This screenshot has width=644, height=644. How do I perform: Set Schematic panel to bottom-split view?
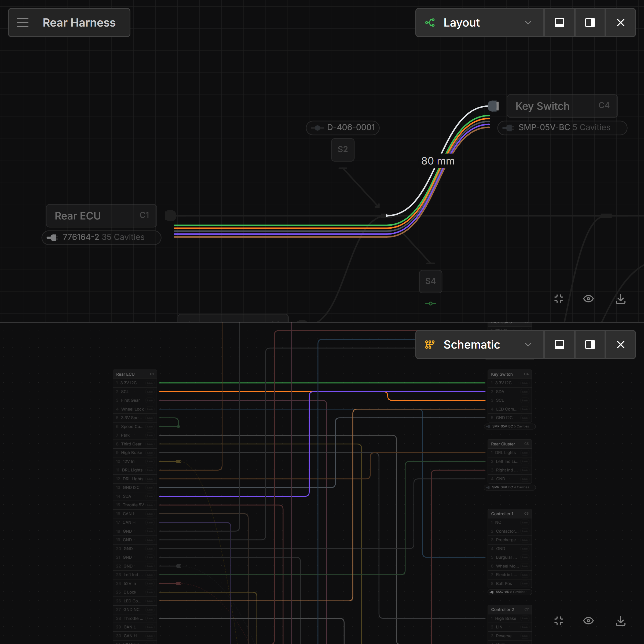point(559,345)
